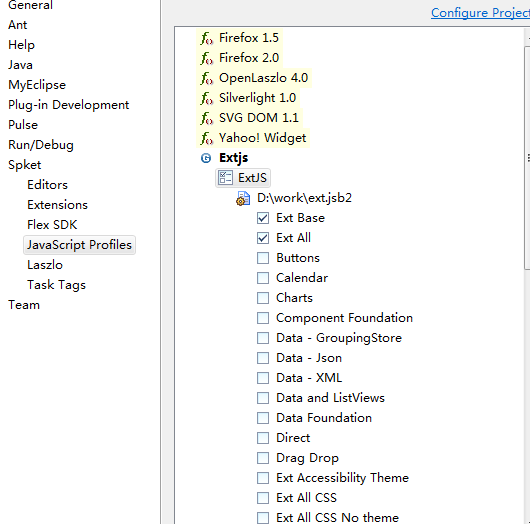Uncheck the Ext All checkbox
530x524 pixels.
pos(263,238)
